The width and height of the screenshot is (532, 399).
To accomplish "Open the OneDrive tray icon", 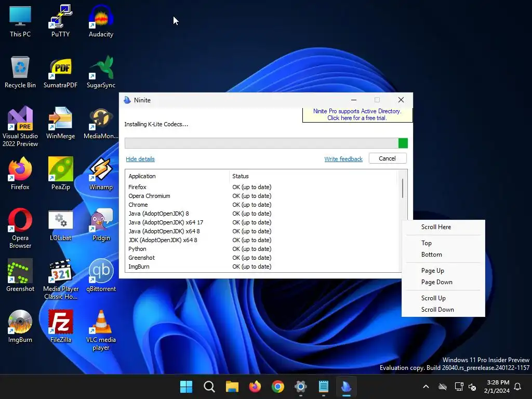I will [443, 387].
